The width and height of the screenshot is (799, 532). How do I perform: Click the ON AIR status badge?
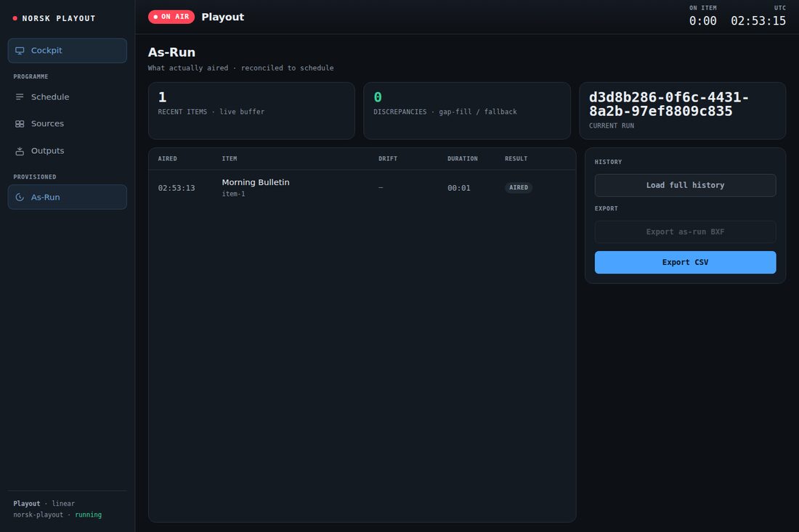[x=171, y=17]
